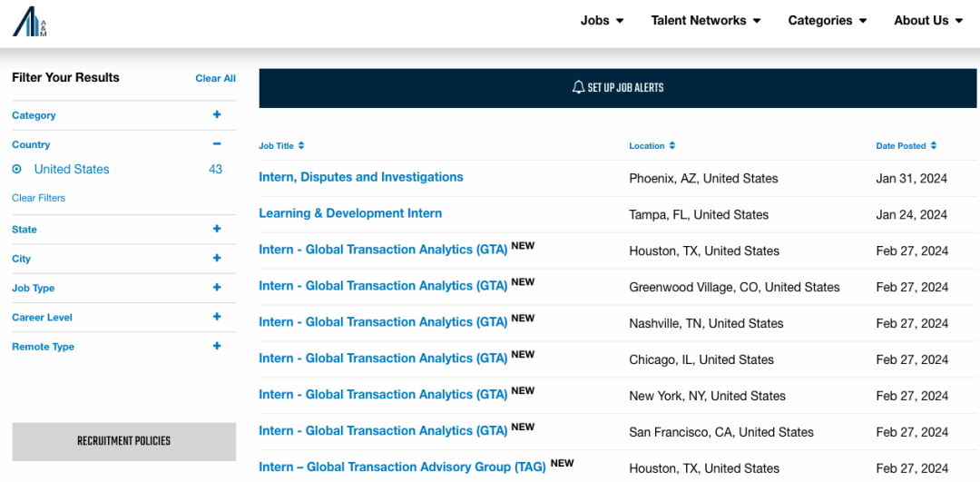Click the Clear All filters link
The width and height of the screenshot is (980, 482).
coord(215,79)
